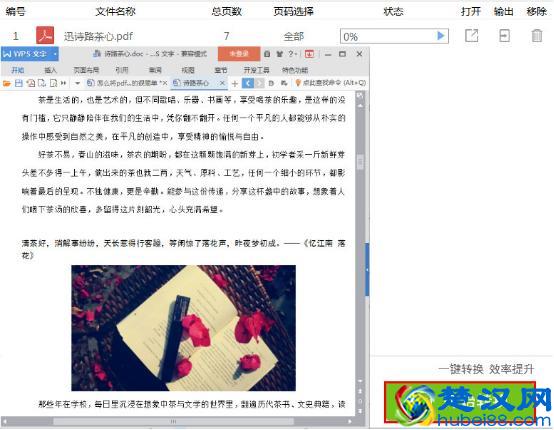Viewport: 554px width, 430px height.
Task: Click the file name 迅诗路茶心.pdf
Action: [98, 36]
